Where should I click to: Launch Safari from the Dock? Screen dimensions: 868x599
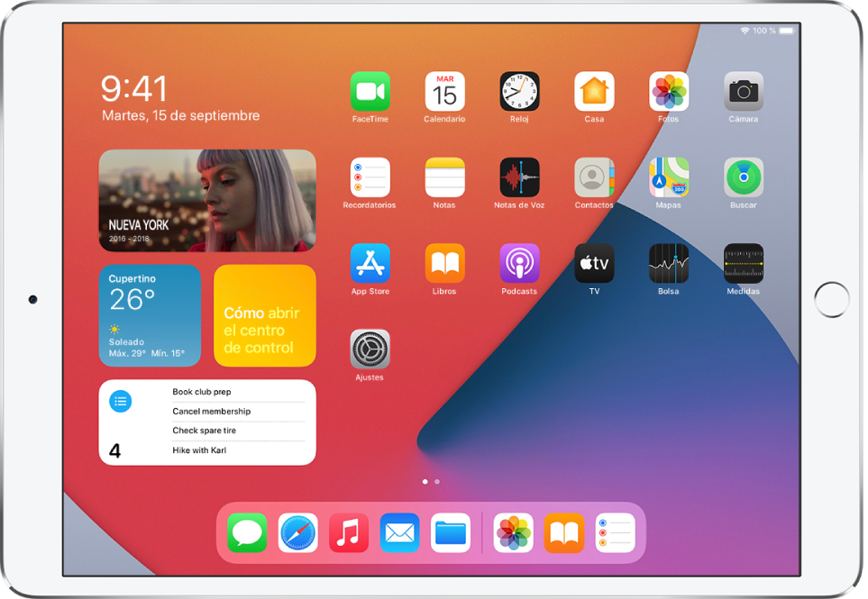(x=297, y=532)
